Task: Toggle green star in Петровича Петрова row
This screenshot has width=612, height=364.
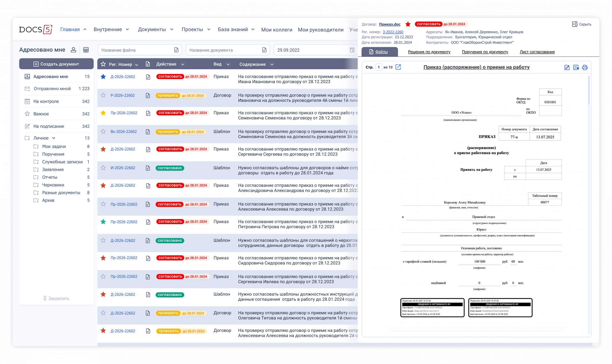Action: point(103,222)
